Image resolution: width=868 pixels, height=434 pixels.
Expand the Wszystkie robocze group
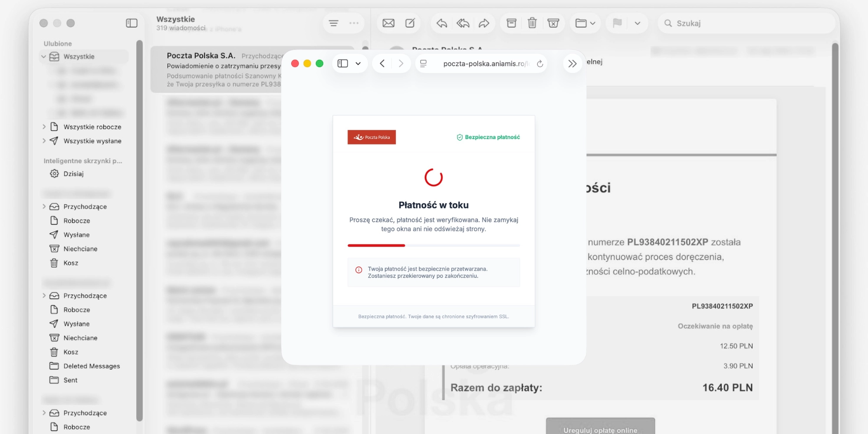(44, 127)
